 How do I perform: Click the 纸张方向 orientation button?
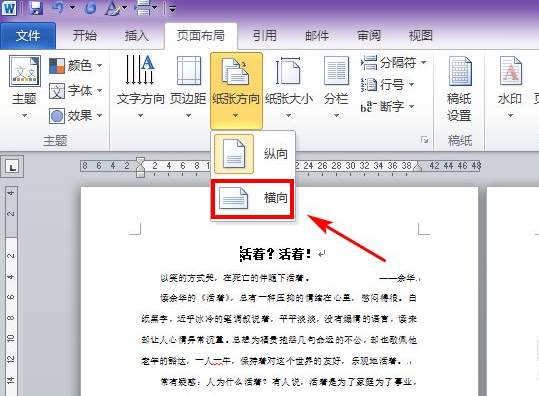coord(236,90)
